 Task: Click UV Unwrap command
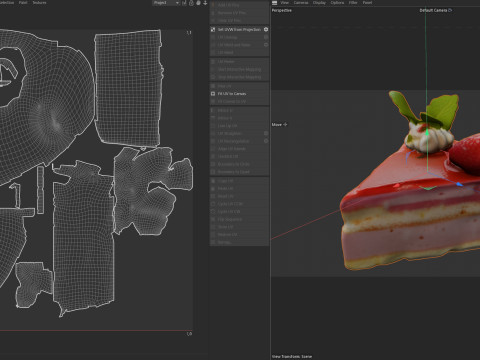tap(239, 37)
